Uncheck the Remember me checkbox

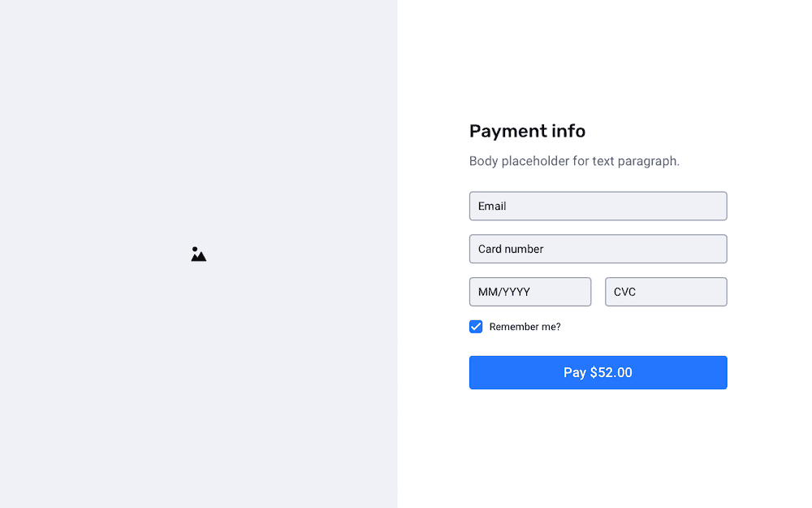pyautogui.click(x=475, y=327)
